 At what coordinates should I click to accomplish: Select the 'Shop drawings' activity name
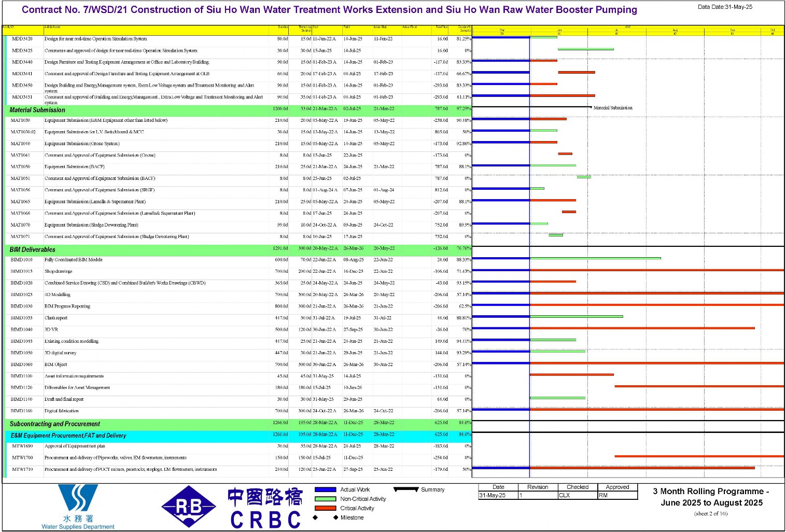click(58, 271)
